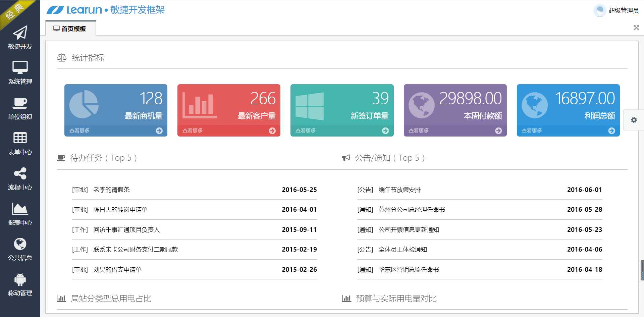Switch to the 首页模板 tab
This screenshot has height=317, width=644.
[x=70, y=29]
